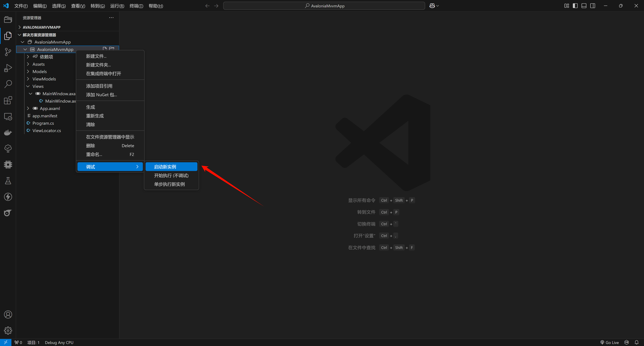Select app.manifest file
The image size is (644, 346).
pos(45,116)
